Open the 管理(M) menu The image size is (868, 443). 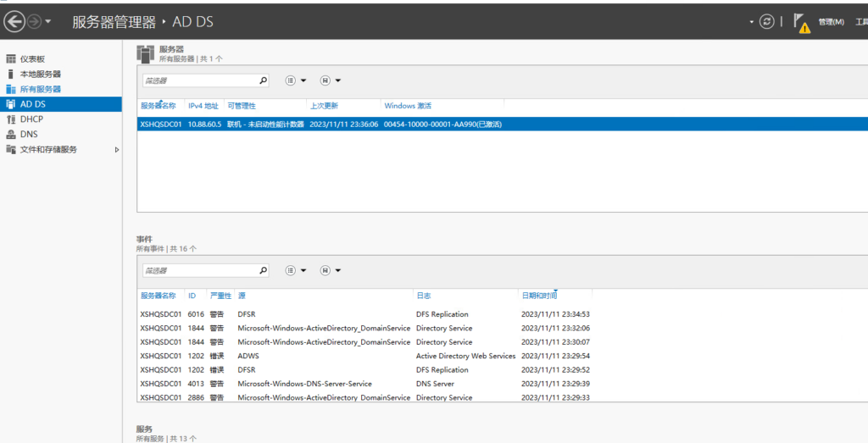pos(831,22)
